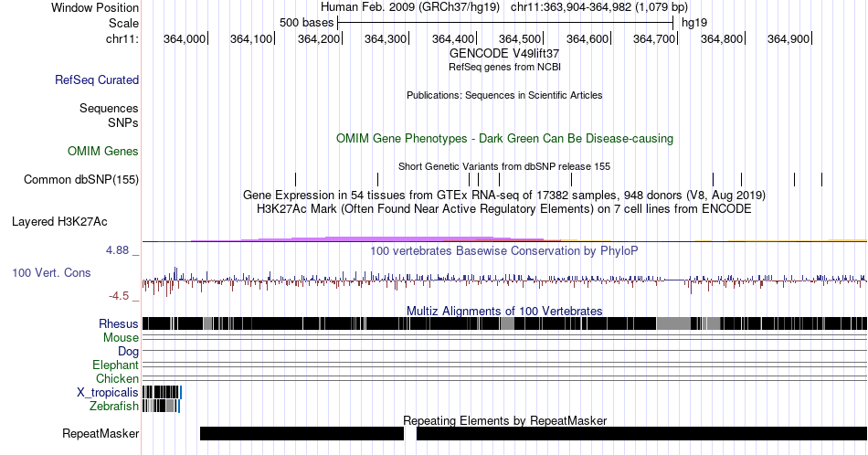Click the Human Feb. 2009 (GRCh37/hg19) title
868x455 pixels.
pyautogui.click(x=409, y=7)
